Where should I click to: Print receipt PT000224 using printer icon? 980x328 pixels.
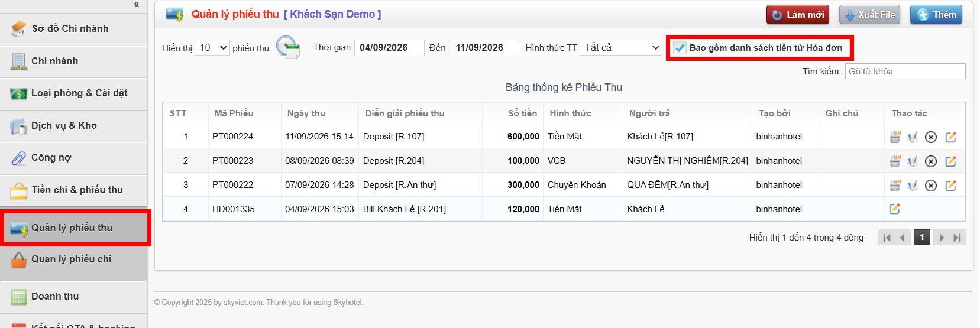point(895,137)
